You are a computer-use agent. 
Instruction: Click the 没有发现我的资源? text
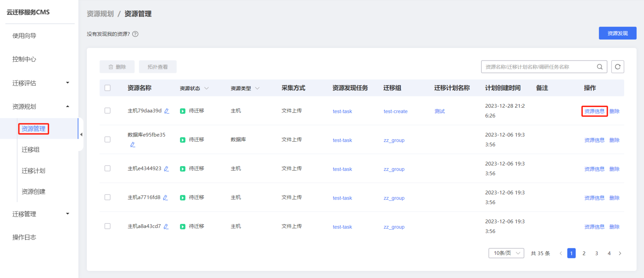point(108,34)
